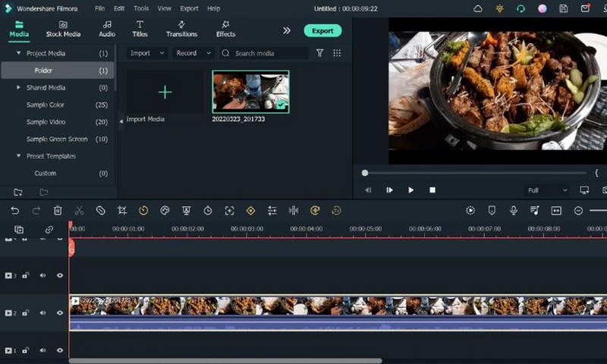Click the motion tracking icon
The height and width of the screenshot is (364, 607).
coord(230,210)
